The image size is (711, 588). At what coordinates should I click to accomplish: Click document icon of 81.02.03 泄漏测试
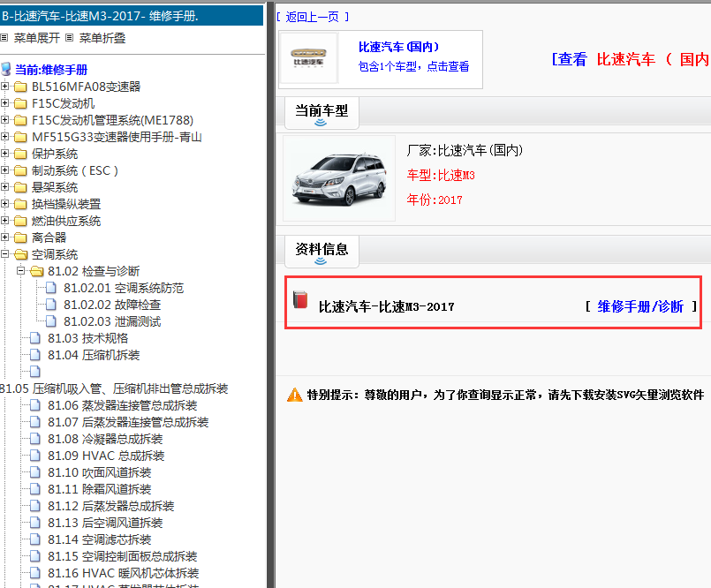click(x=51, y=321)
